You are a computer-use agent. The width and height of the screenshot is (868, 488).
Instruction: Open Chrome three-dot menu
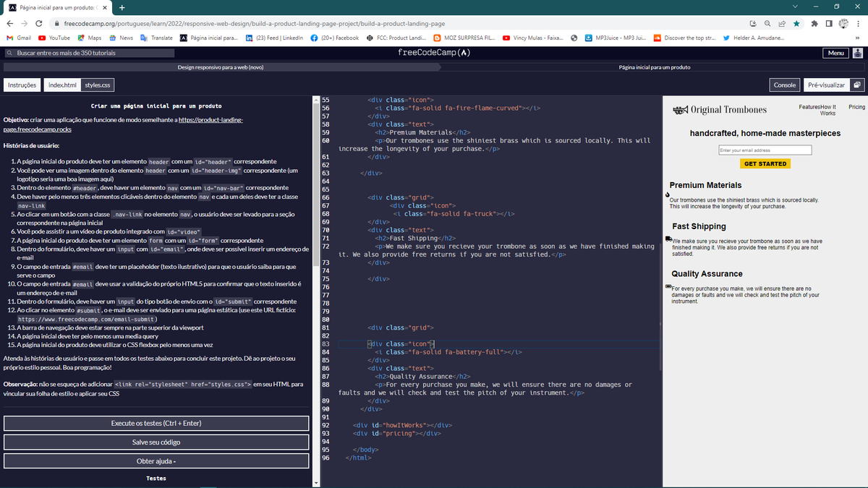click(858, 23)
